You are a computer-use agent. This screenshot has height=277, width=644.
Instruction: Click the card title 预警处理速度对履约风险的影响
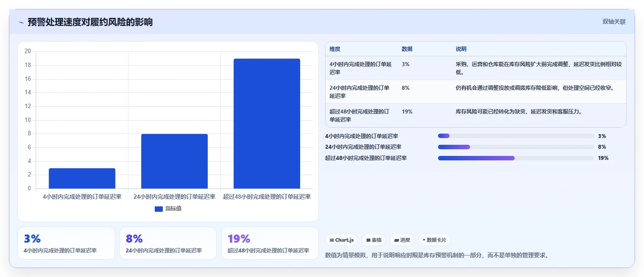click(90, 22)
